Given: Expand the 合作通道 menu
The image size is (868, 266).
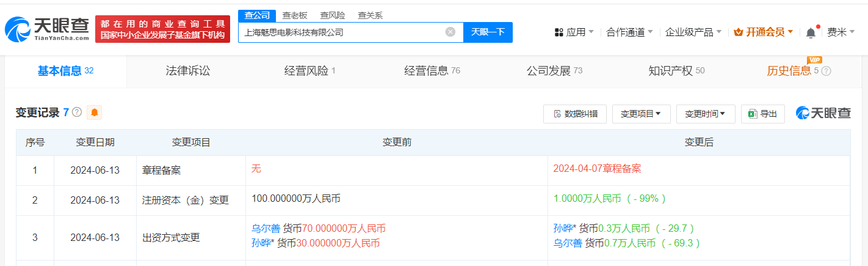Looking at the screenshot, I should [629, 32].
